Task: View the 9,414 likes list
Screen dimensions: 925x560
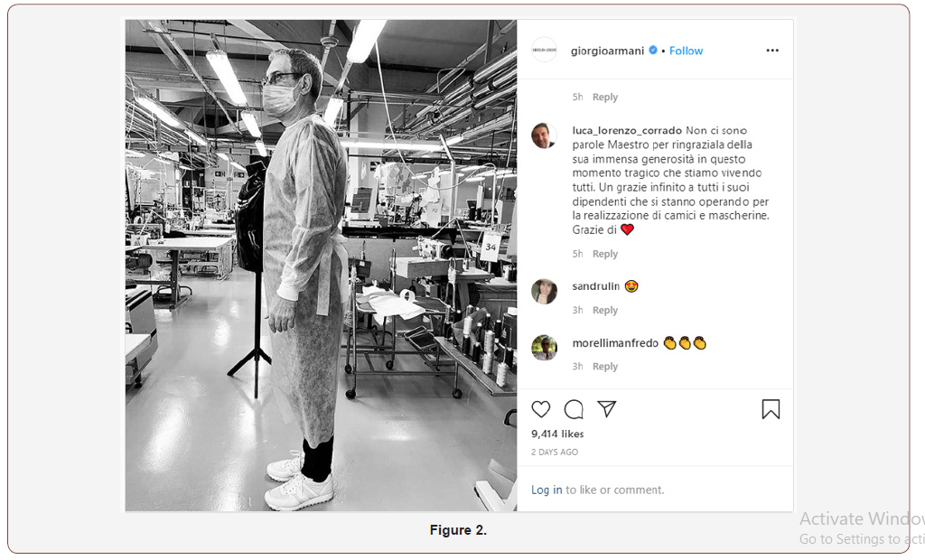Action: [x=556, y=434]
